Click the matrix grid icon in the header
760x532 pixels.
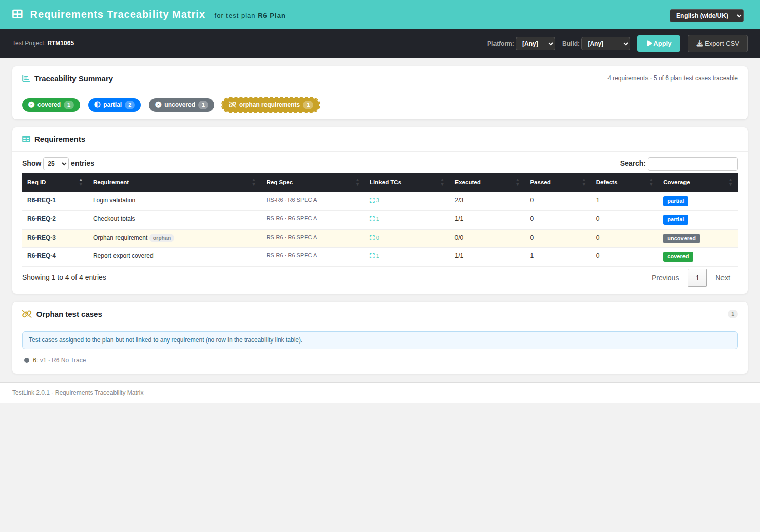(17, 14)
